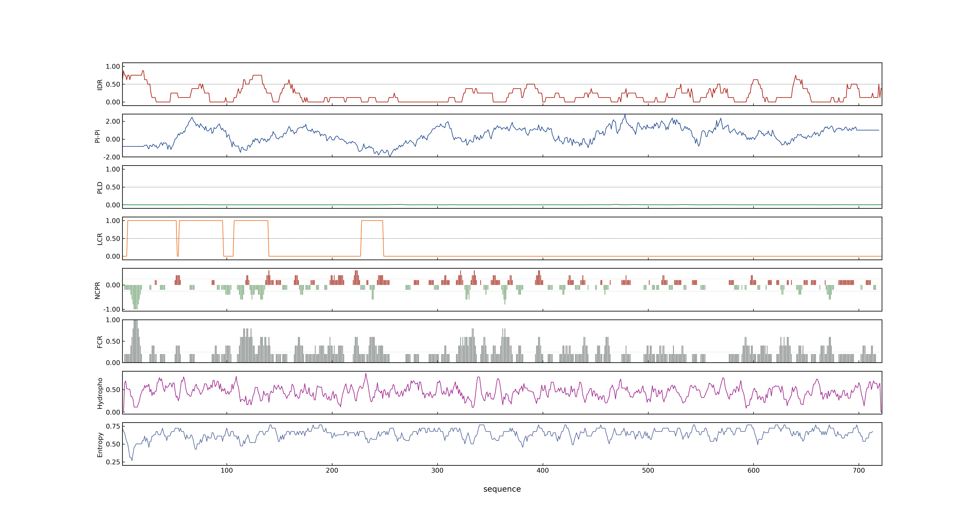Click the 0.50 tick on Hydropho axis
Screen dimensions: 980x523
(113, 390)
